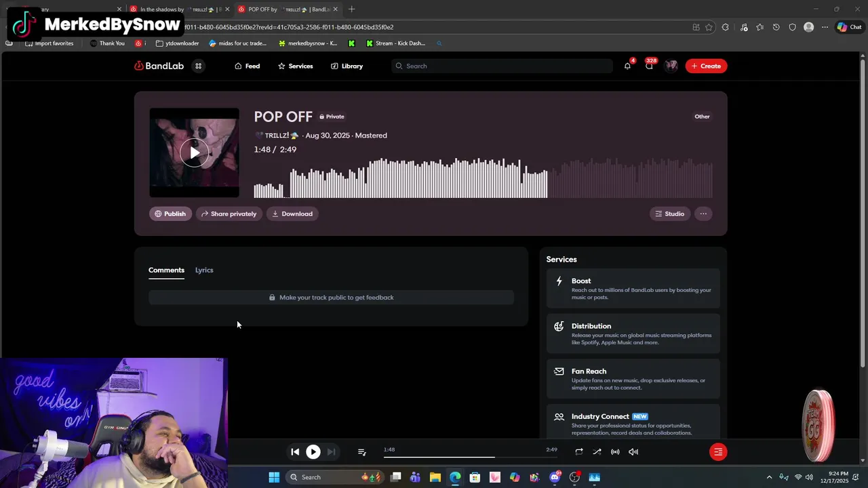Open the taskbar volume icon
The height and width of the screenshot is (488, 868).
(809, 477)
